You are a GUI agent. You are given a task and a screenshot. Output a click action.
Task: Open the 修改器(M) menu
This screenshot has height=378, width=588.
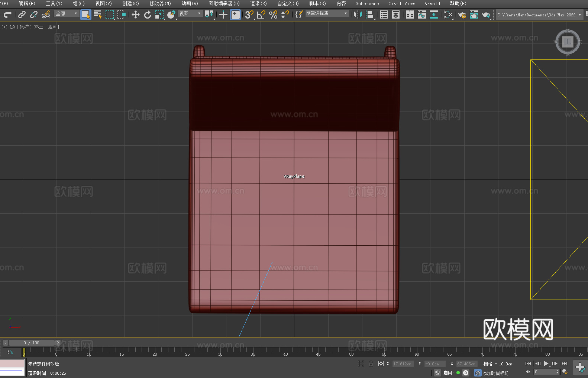[x=160, y=3]
